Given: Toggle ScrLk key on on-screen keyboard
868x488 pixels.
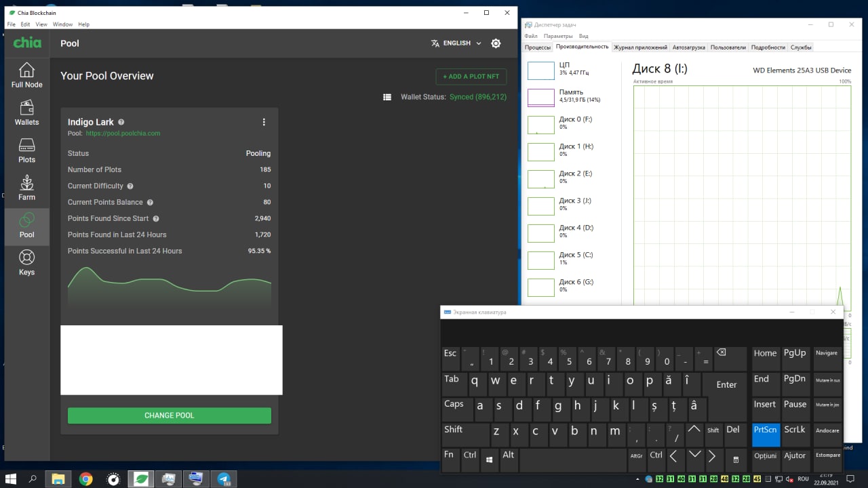Looking at the screenshot, I should (795, 434).
